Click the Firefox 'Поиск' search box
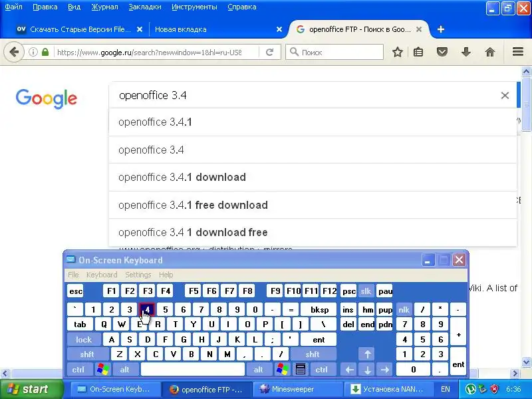Screen dimensions: 532x399 [334, 52]
